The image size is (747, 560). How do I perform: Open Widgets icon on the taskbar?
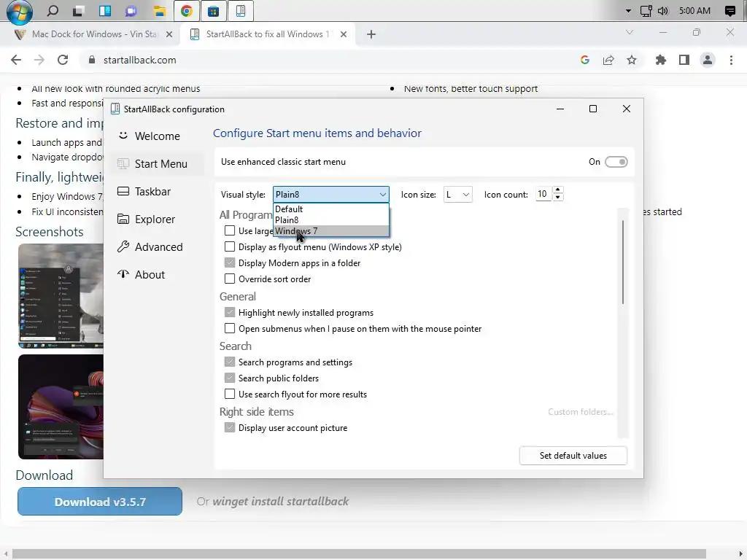(105, 10)
